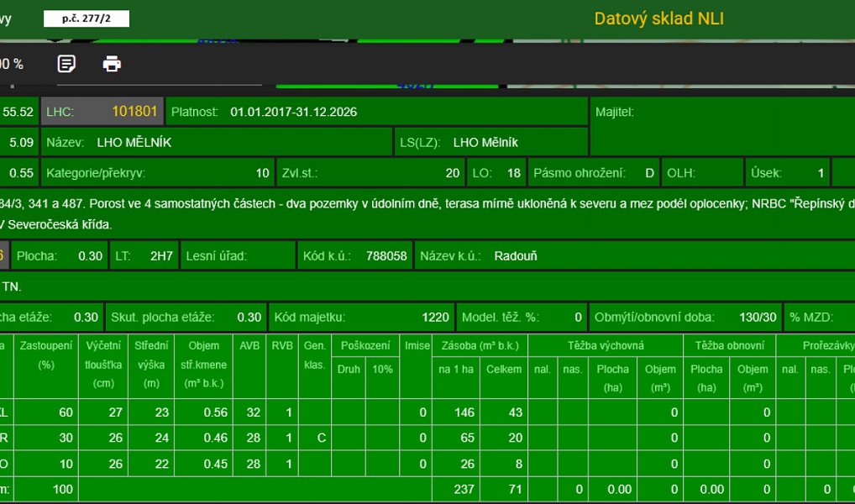Select the LS(LZ) value LHO Mělník
Viewport: 855px width, 504px height.
pyautogui.click(x=485, y=142)
